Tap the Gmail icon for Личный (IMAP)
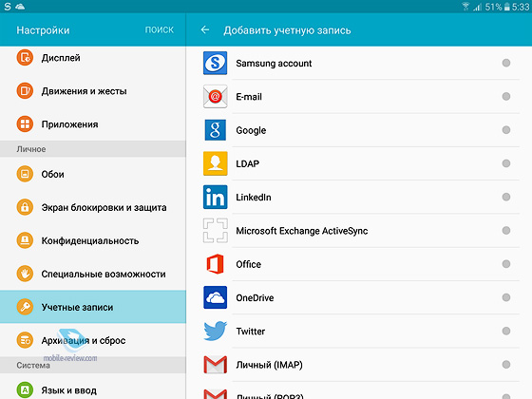The height and width of the screenshot is (399, 532). click(x=215, y=365)
